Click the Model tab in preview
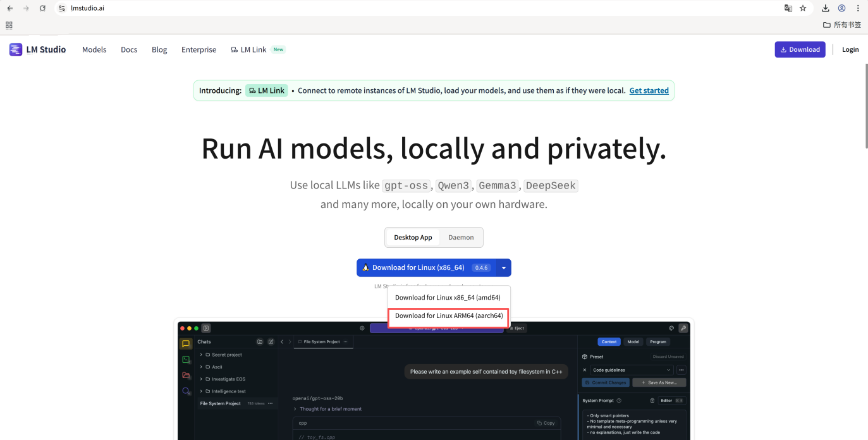Screen dimensions: 868x440 click(633, 342)
